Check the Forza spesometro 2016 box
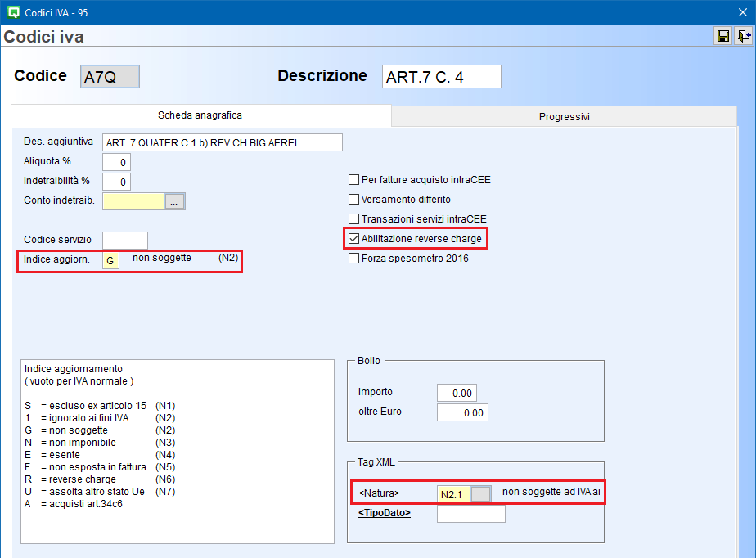 (x=354, y=259)
